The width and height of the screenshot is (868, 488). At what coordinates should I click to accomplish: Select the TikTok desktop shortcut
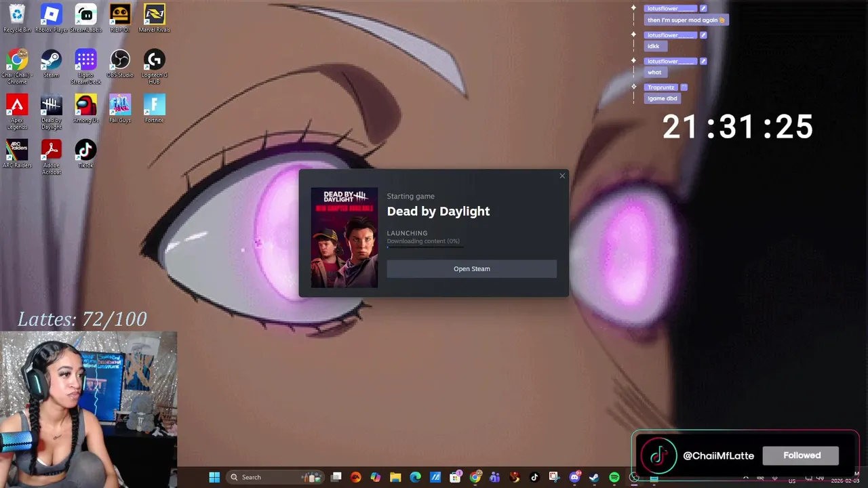[85, 154]
